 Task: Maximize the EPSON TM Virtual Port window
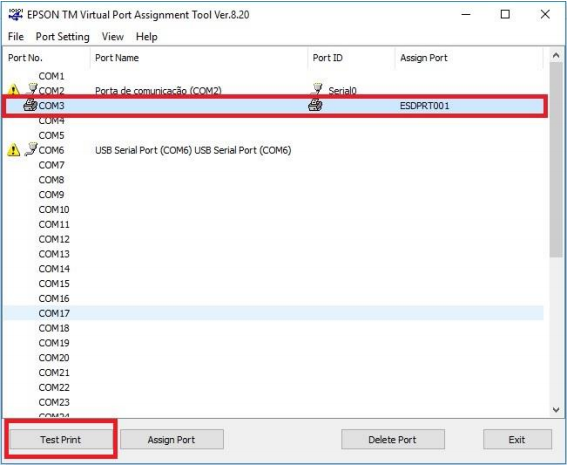point(505,14)
